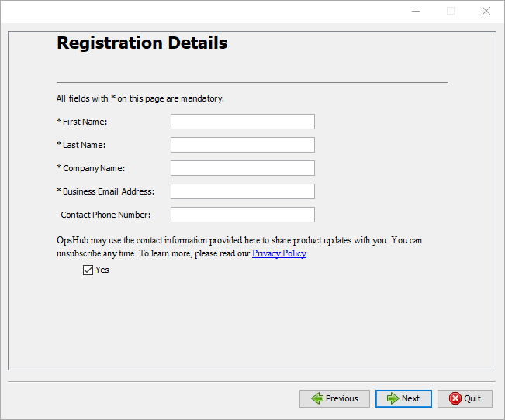Exit the installer with Quit button
Image resolution: width=505 pixels, height=420 pixels.
click(465, 398)
